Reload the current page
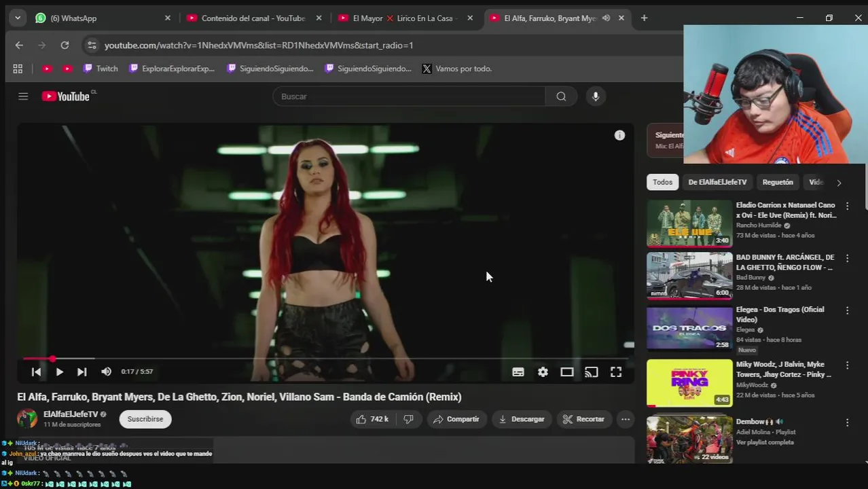The width and height of the screenshot is (868, 489). [65, 46]
